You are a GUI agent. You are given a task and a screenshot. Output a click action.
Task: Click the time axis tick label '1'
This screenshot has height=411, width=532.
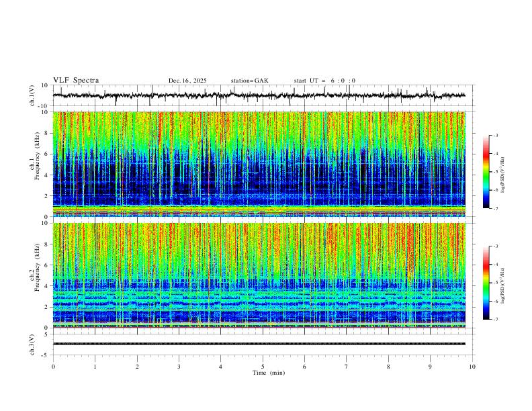pos(95,367)
